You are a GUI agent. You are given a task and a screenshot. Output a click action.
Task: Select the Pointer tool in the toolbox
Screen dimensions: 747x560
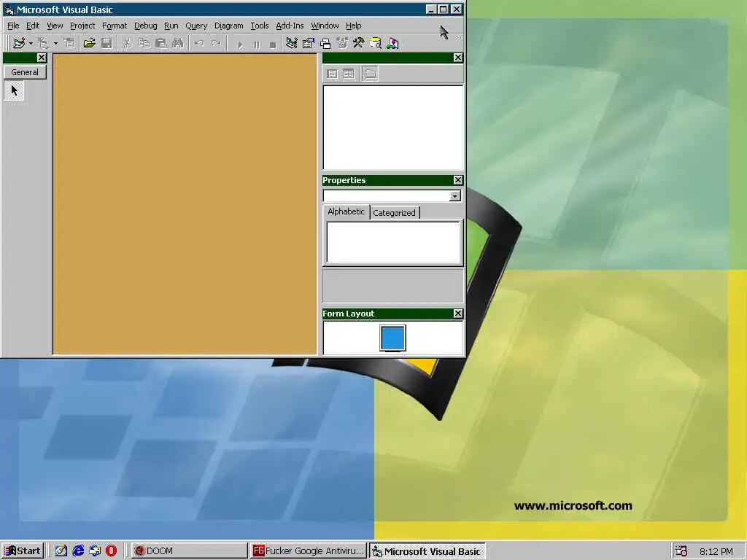pos(14,90)
